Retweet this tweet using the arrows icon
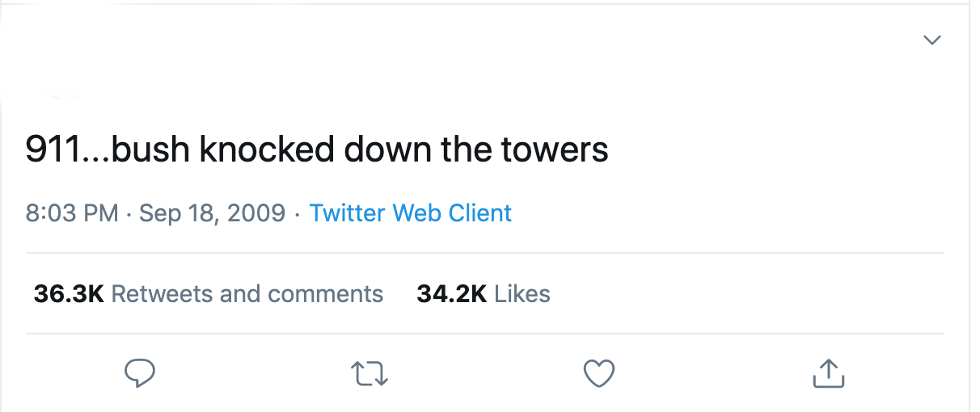Viewport: 980px width, 412px height. (x=370, y=373)
